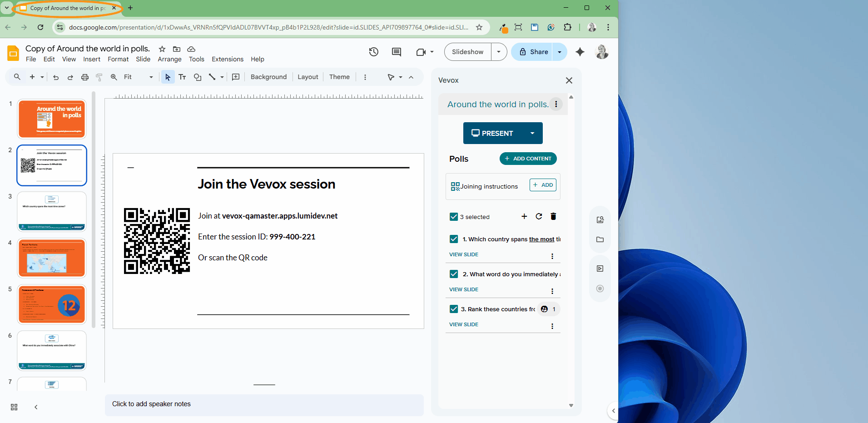Open the Insert menu

(92, 59)
